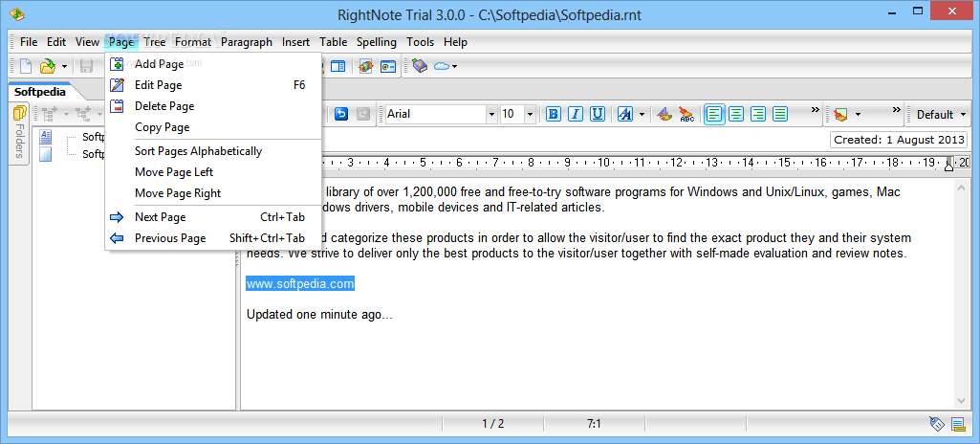Toggle underline formatting
The width and height of the screenshot is (980, 444).
pos(598,114)
